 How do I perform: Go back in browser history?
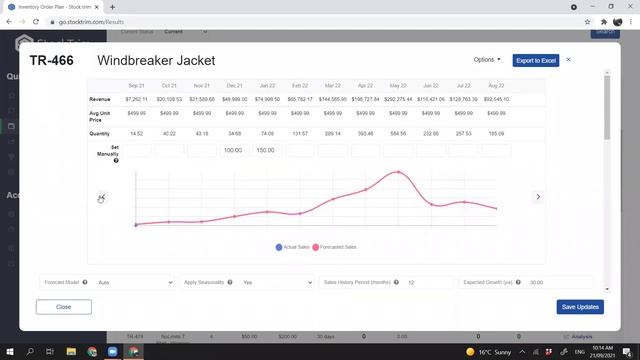pos(9,22)
